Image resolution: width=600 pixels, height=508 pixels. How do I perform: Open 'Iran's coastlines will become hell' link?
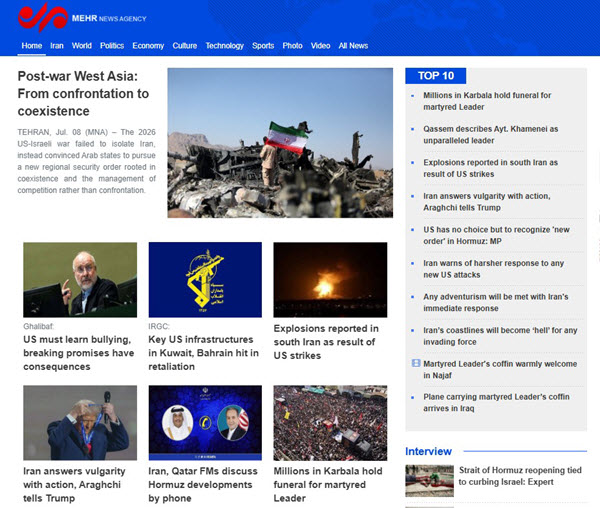coord(500,336)
